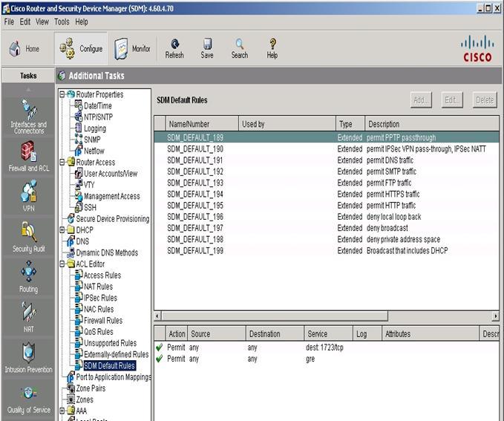
Task: Click the scroll right arrow of rules list
Action: click(x=495, y=316)
